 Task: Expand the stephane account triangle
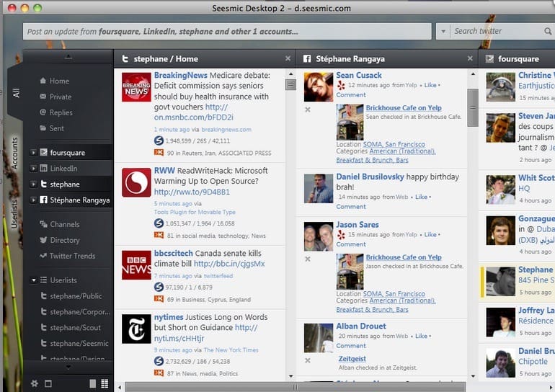(33, 184)
